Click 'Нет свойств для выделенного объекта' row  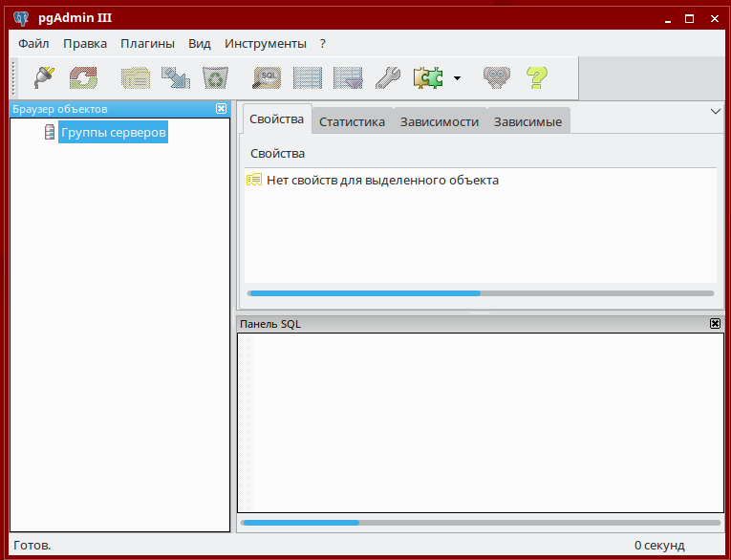tap(481, 180)
